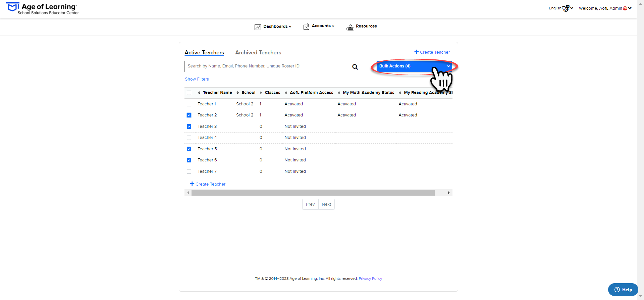Click the Accounts clipboard icon
The height and width of the screenshot is (300, 644).
(x=306, y=27)
